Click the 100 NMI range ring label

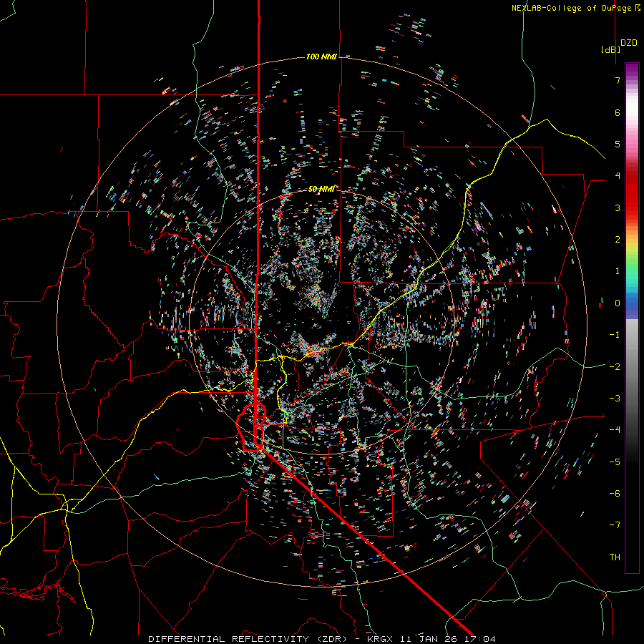coord(321,57)
